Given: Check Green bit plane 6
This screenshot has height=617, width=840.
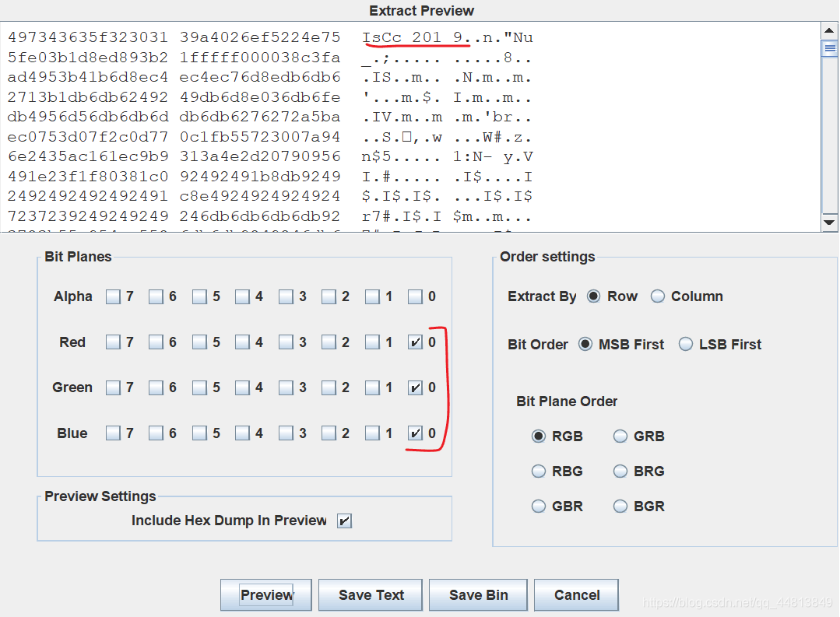Looking at the screenshot, I should [x=156, y=387].
